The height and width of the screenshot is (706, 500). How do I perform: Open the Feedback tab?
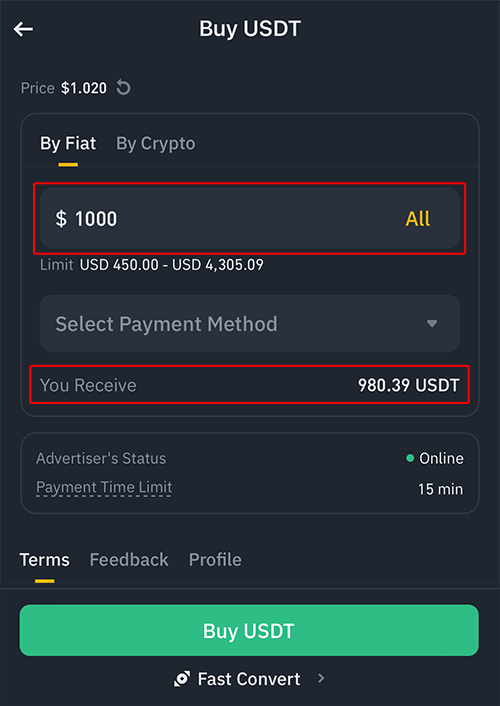pos(129,560)
